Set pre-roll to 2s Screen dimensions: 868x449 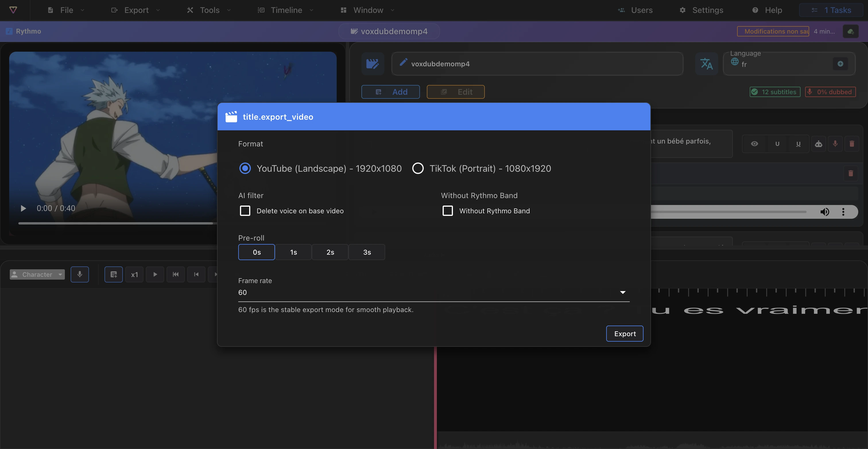(x=330, y=252)
